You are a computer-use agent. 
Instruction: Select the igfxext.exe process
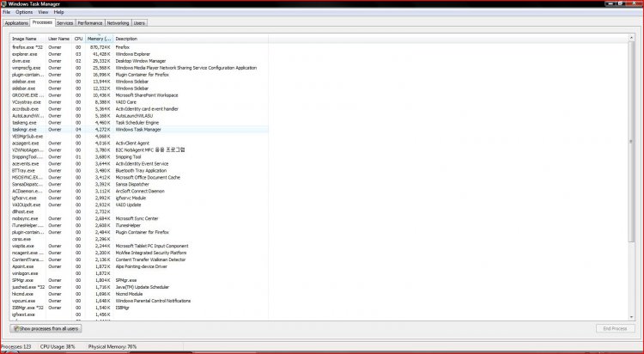(139, 314)
